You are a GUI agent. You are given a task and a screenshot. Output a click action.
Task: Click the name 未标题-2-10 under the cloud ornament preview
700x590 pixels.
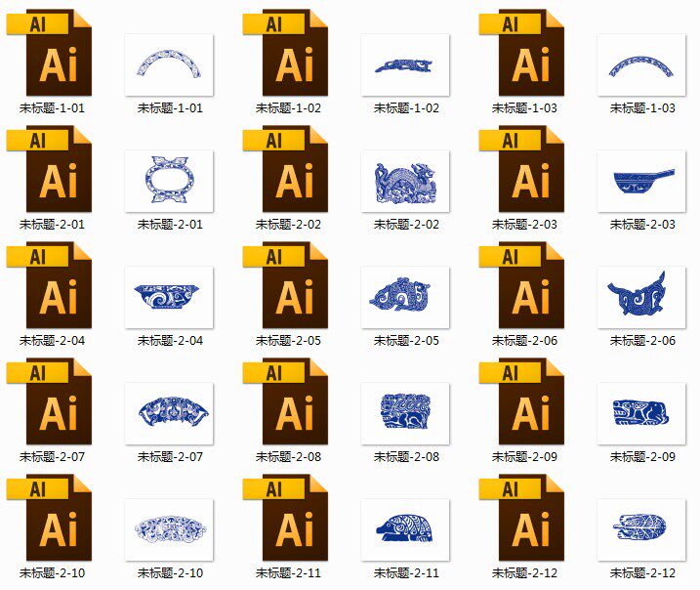170,572
